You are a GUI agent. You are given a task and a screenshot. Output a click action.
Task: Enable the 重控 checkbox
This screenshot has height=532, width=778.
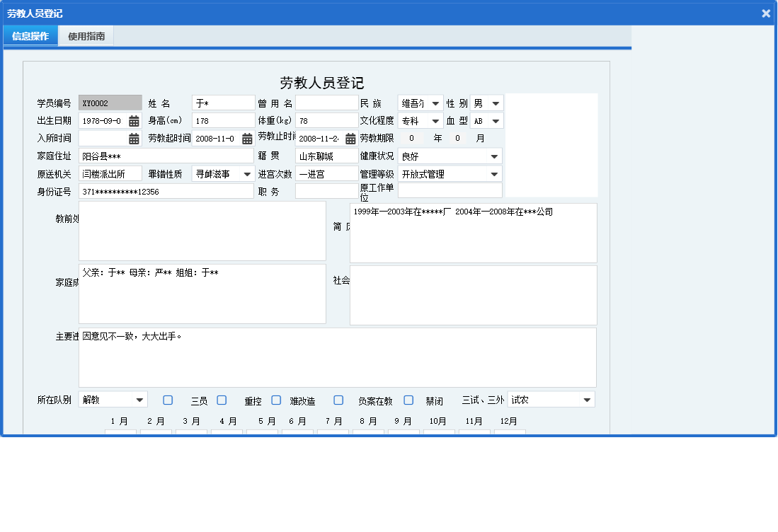coord(222,400)
